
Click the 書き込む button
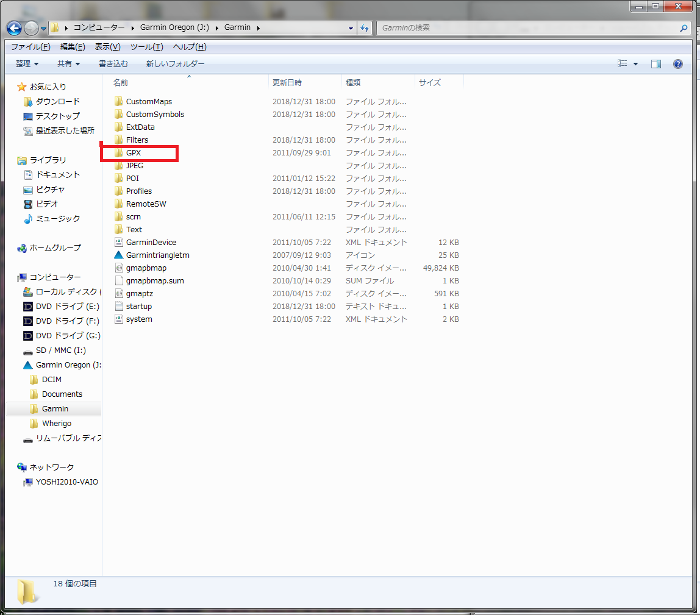coord(113,64)
